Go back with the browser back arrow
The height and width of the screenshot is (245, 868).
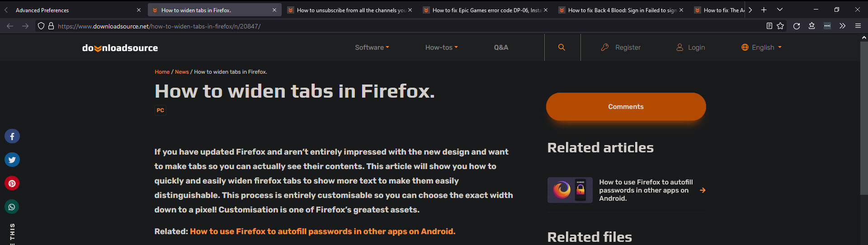[10, 26]
